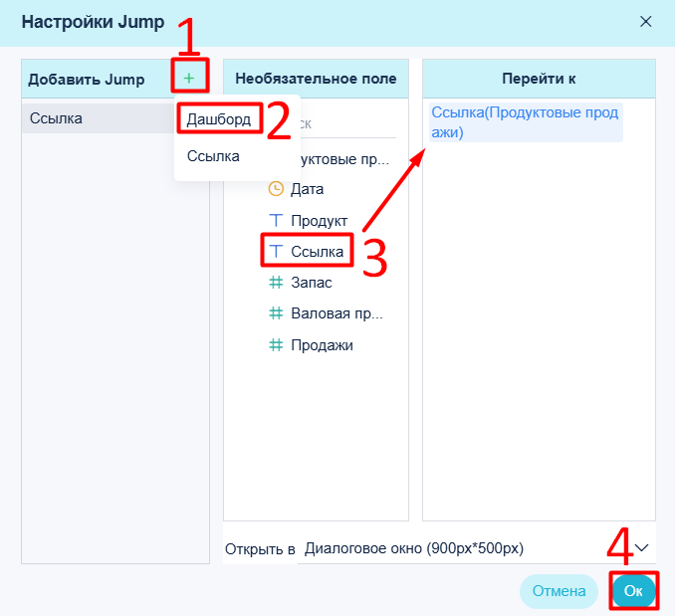The height and width of the screenshot is (616, 675).
Task: Click the number icon beside Валовая пр...
Action: coord(276,313)
